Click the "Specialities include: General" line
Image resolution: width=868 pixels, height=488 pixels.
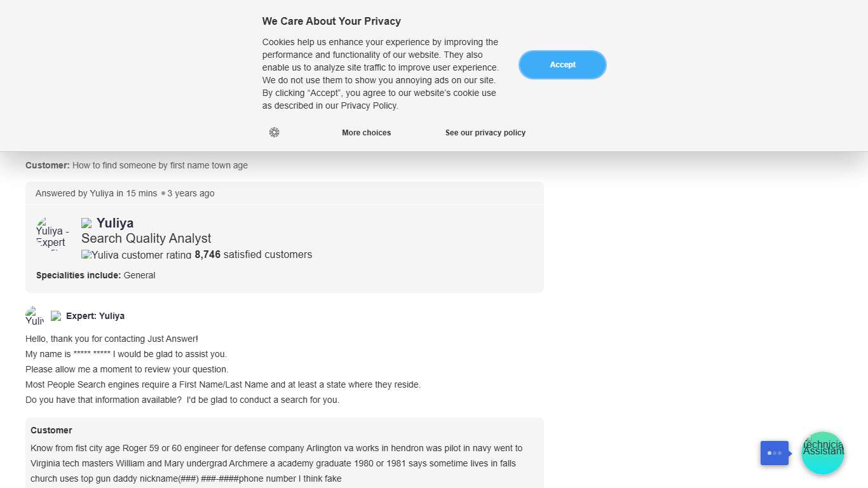coord(95,275)
